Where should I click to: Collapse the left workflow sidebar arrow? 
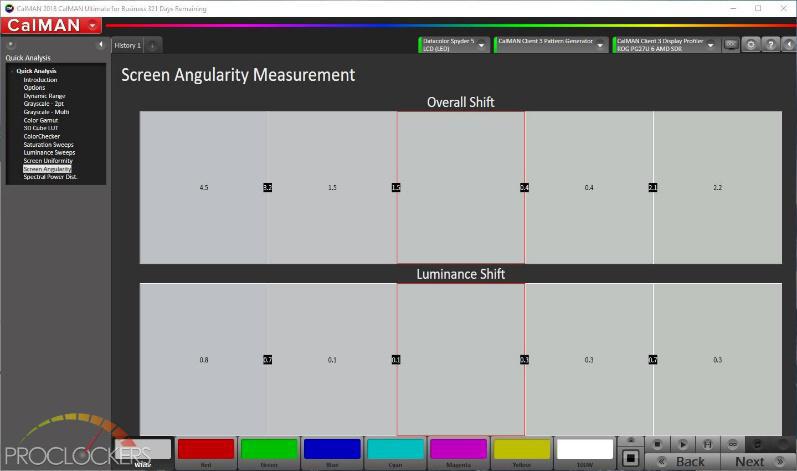(x=101, y=45)
